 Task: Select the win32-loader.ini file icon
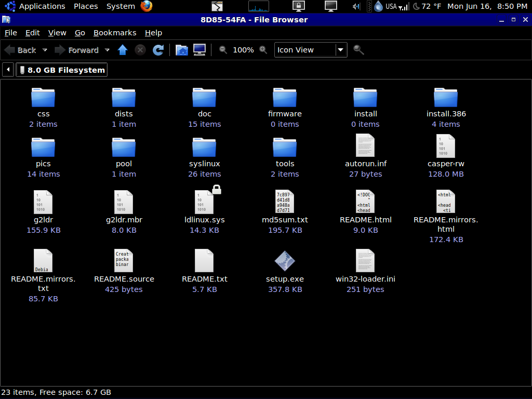pyautogui.click(x=365, y=261)
